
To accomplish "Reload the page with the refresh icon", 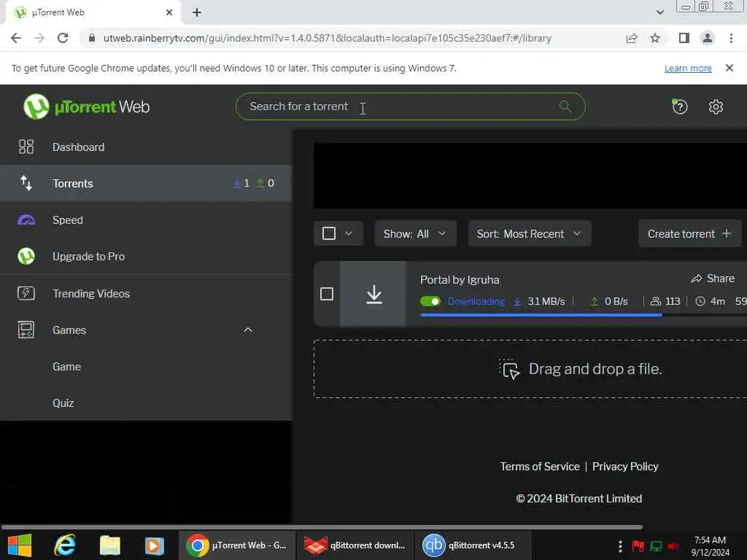I will coord(63,38).
